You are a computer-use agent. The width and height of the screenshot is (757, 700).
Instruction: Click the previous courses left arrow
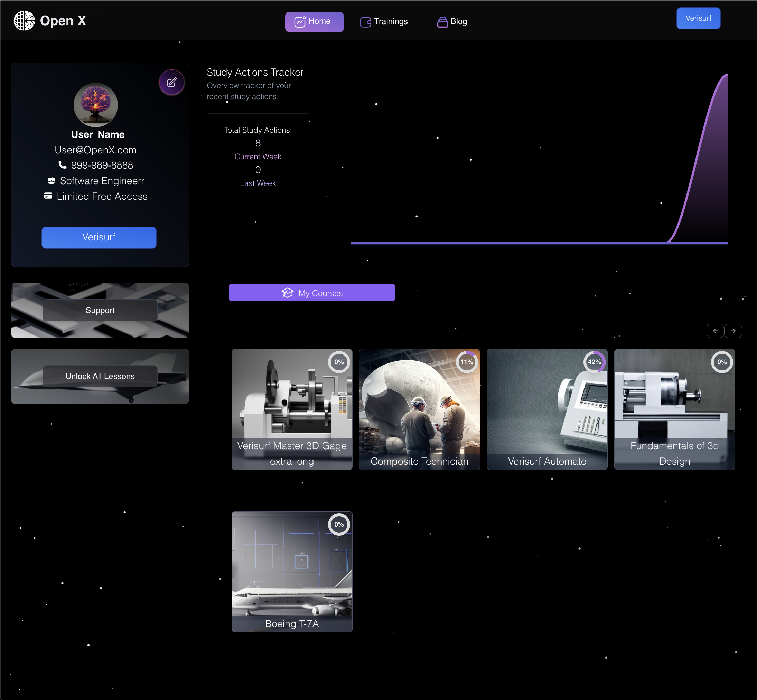tap(715, 331)
